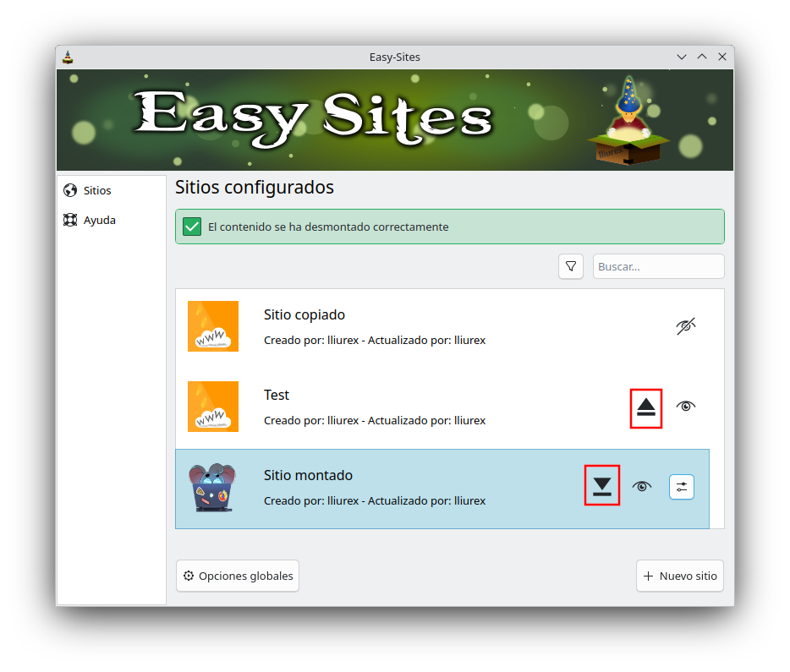Click the green checkmark in success message
Screen dimensions: 790x672
[192, 227]
